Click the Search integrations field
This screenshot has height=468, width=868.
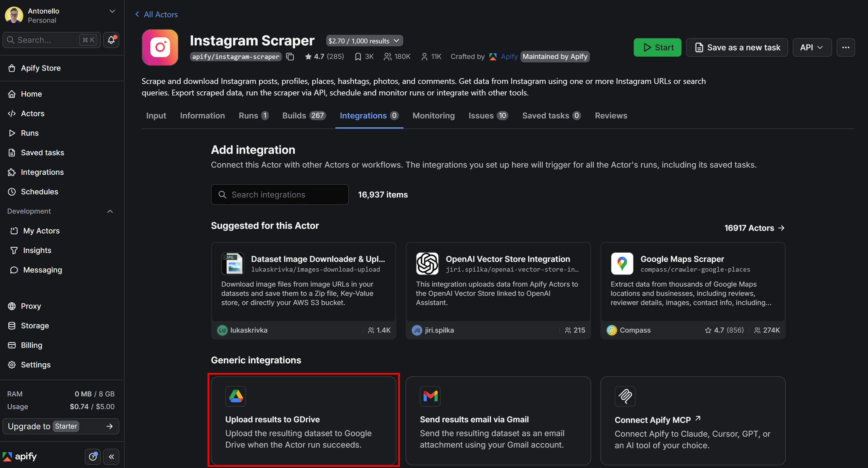point(280,194)
